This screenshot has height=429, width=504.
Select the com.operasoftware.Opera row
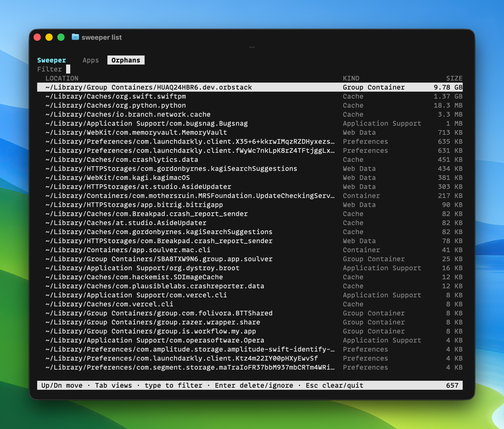pos(250,340)
